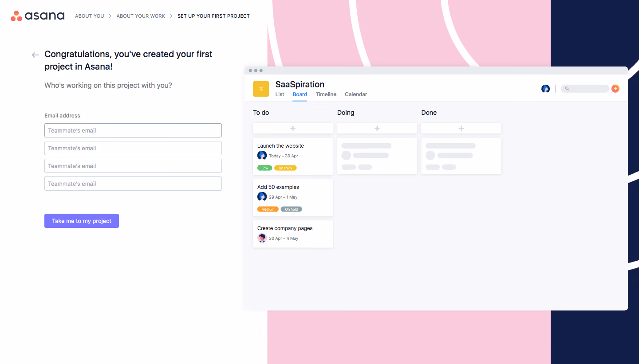Go back using the left arrow icon
The height and width of the screenshot is (364, 639).
pyautogui.click(x=35, y=55)
